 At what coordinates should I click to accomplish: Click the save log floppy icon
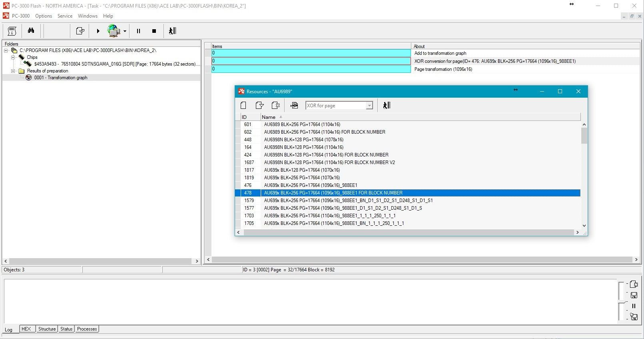click(634, 295)
